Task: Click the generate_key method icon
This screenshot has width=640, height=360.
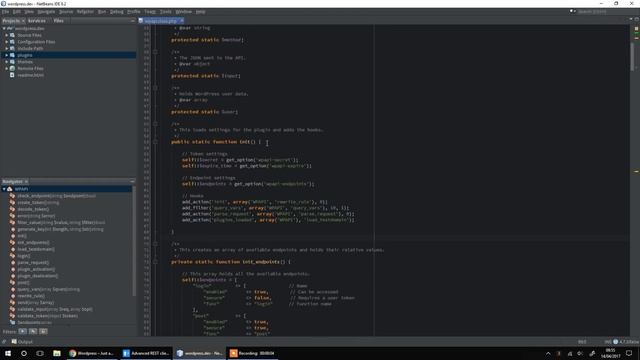Action: pyautogui.click(x=12, y=229)
